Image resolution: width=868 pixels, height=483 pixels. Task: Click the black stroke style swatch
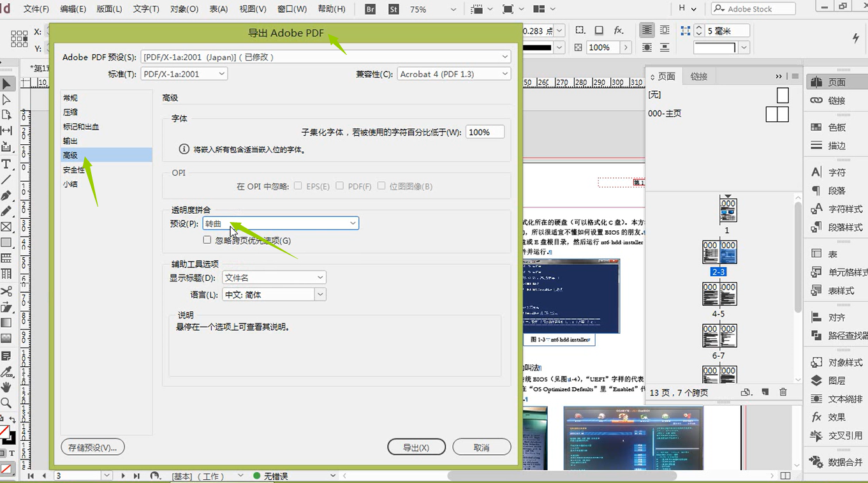pyautogui.click(x=537, y=47)
